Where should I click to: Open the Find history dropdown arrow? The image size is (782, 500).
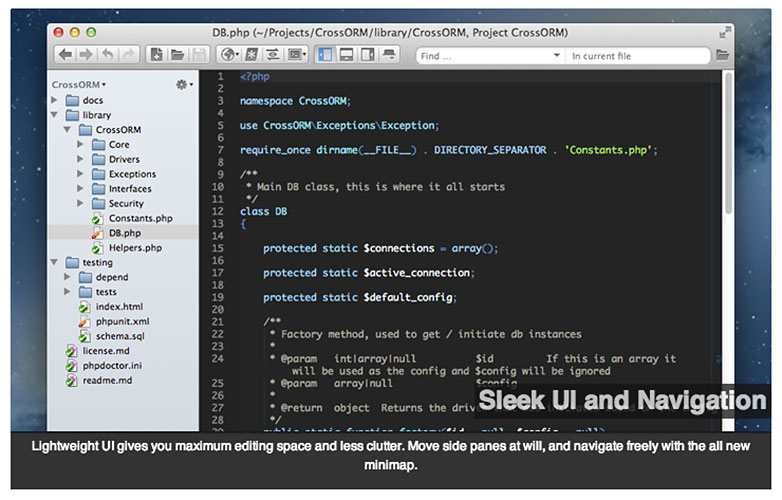[x=557, y=55]
